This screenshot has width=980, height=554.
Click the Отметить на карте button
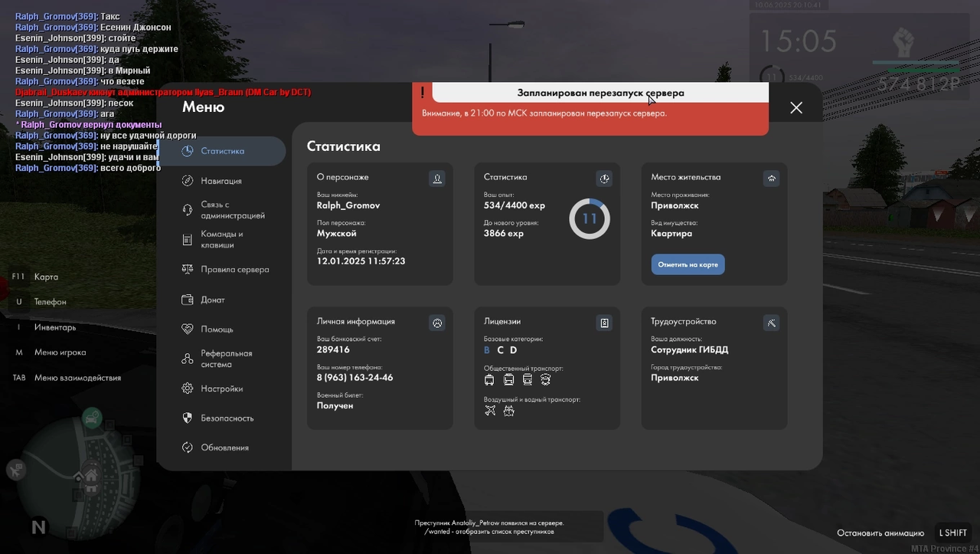[x=688, y=264]
